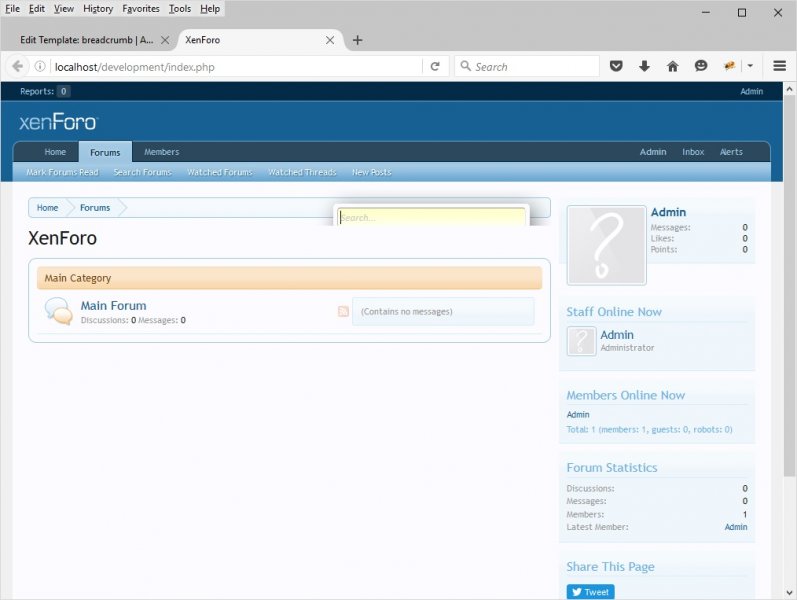Screen dimensions: 797x600
Task: Click Admin link in top moderator bar
Action: point(752,92)
